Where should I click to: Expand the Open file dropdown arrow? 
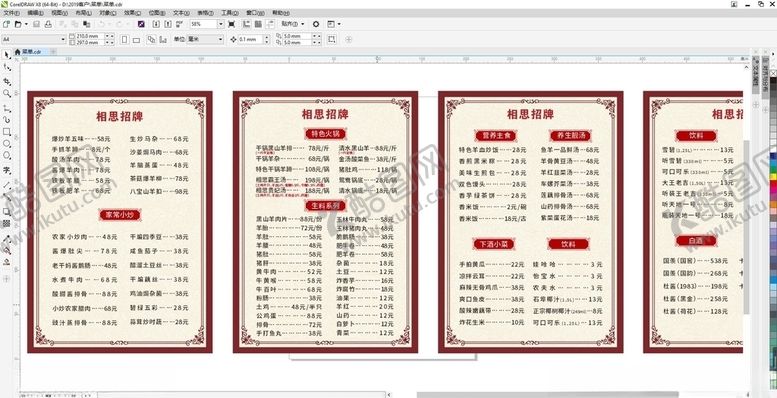click(26, 24)
